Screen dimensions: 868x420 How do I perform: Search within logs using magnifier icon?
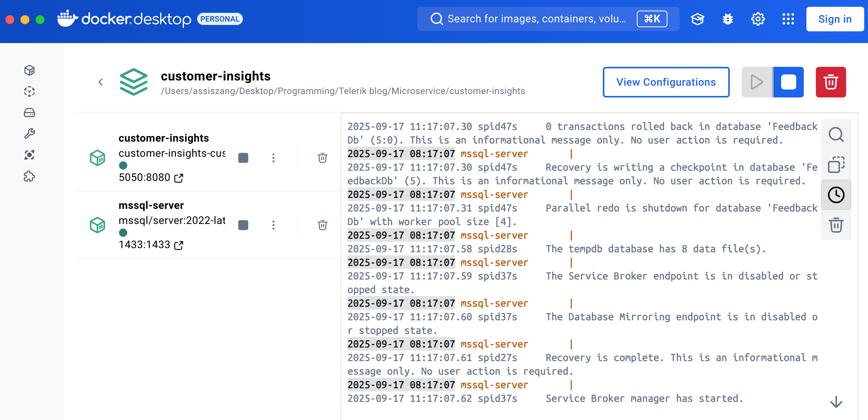click(836, 134)
